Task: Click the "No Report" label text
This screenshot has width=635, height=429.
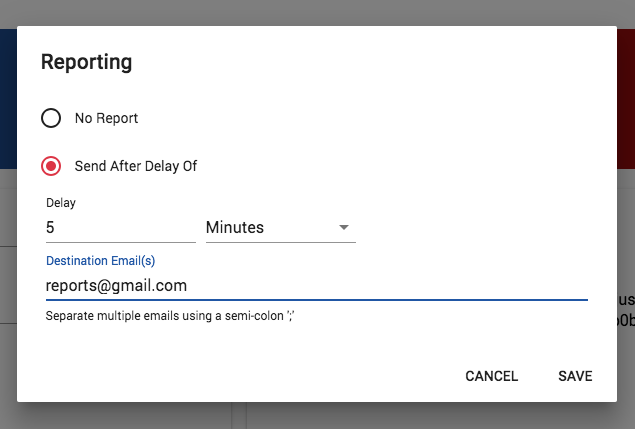Action: 107,118
